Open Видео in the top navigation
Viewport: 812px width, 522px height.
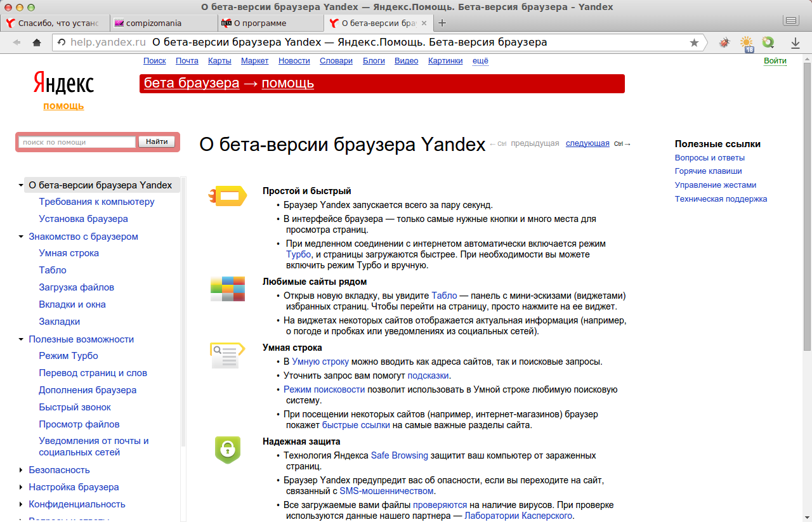tap(407, 61)
